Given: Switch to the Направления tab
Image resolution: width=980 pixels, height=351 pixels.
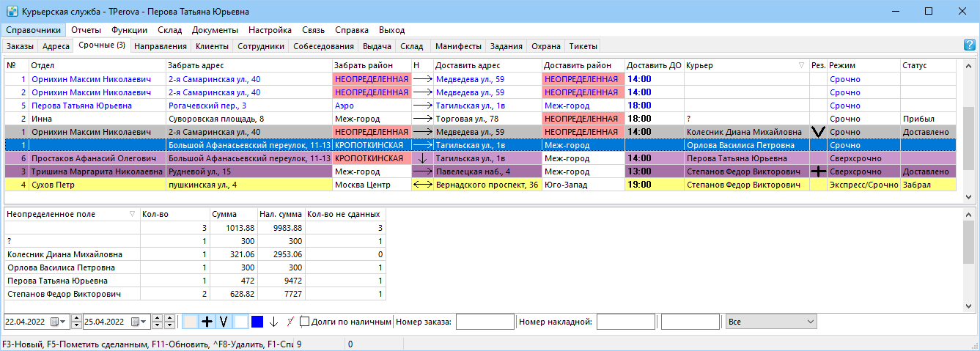Looking at the screenshot, I should tap(161, 46).
